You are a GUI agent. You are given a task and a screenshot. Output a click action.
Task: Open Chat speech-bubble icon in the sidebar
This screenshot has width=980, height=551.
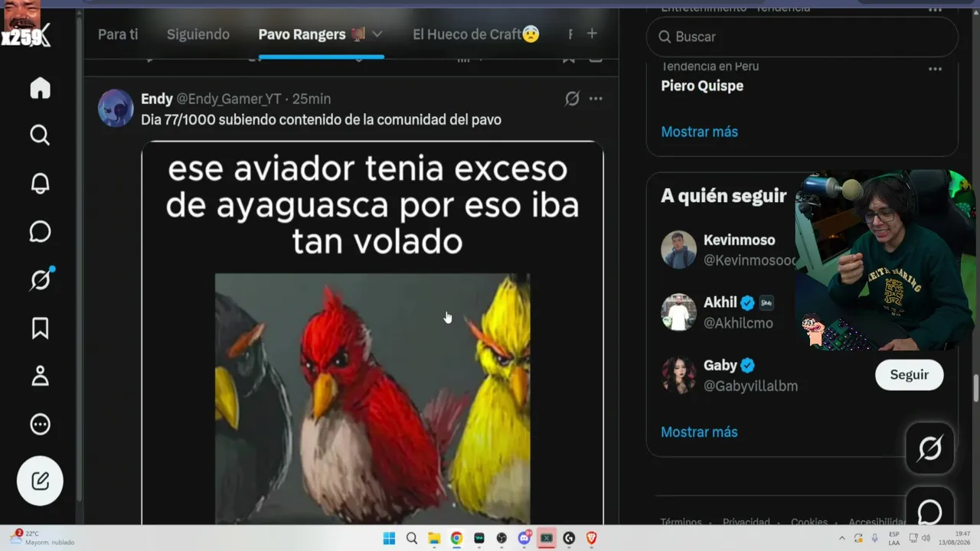(x=40, y=232)
